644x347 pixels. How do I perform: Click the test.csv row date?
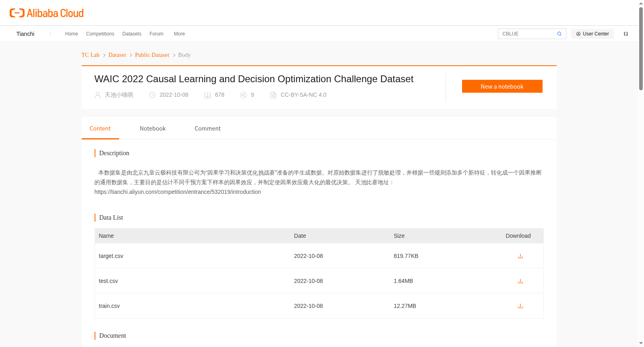coord(308,281)
